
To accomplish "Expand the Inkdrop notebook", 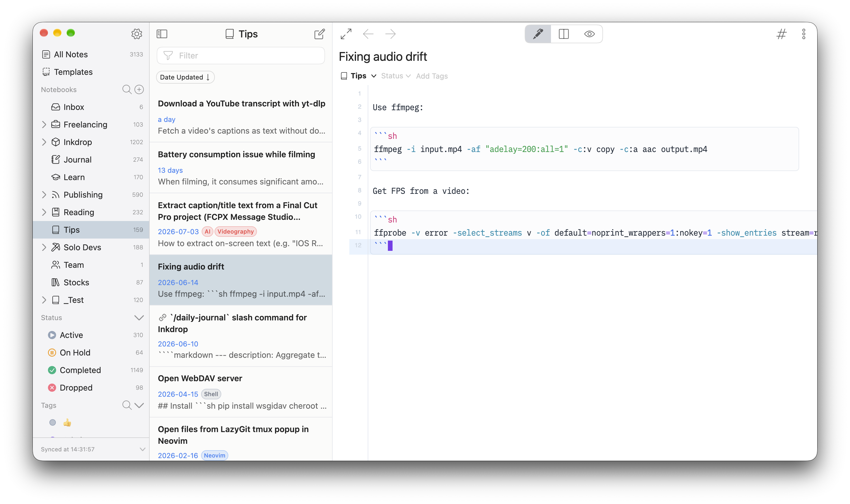I will click(44, 142).
